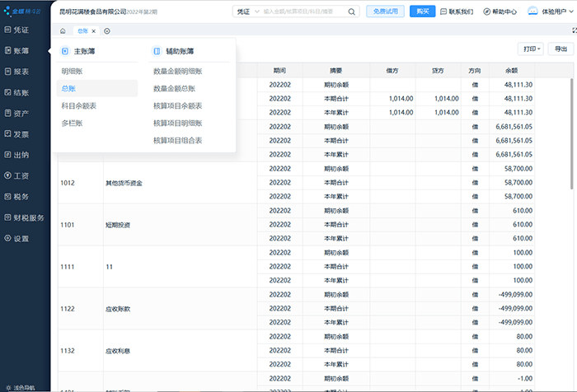
Task: Select 多栏账 from the menu
Action: pyautogui.click(x=73, y=124)
